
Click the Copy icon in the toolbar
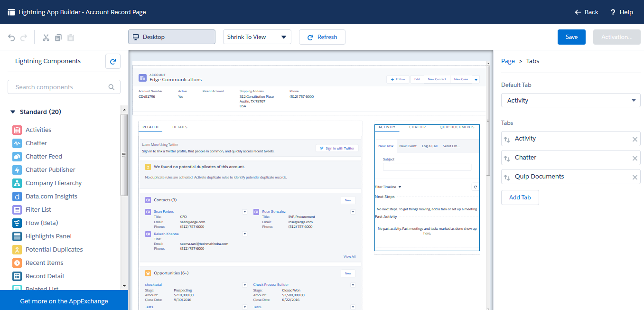tap(58, 37)
